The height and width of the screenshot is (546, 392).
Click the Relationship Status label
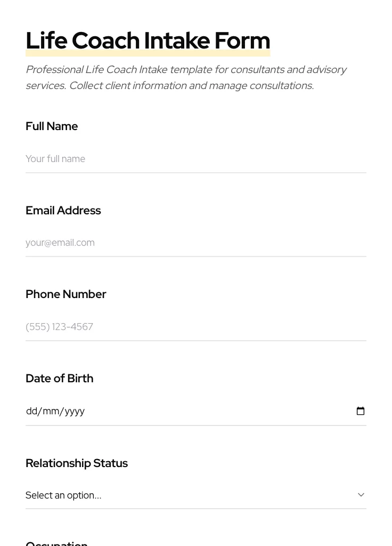click(76, 463)
